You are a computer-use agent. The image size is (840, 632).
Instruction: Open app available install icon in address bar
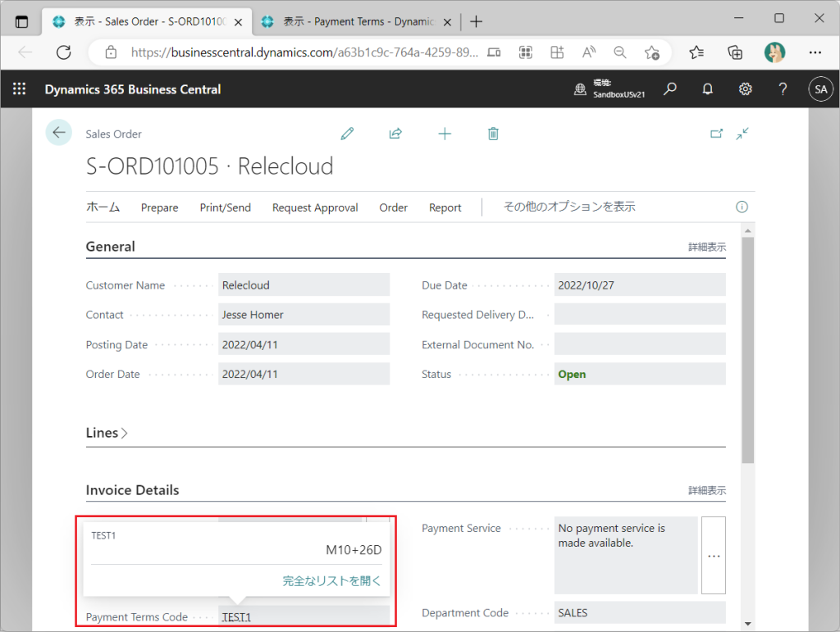click(494, 52)
